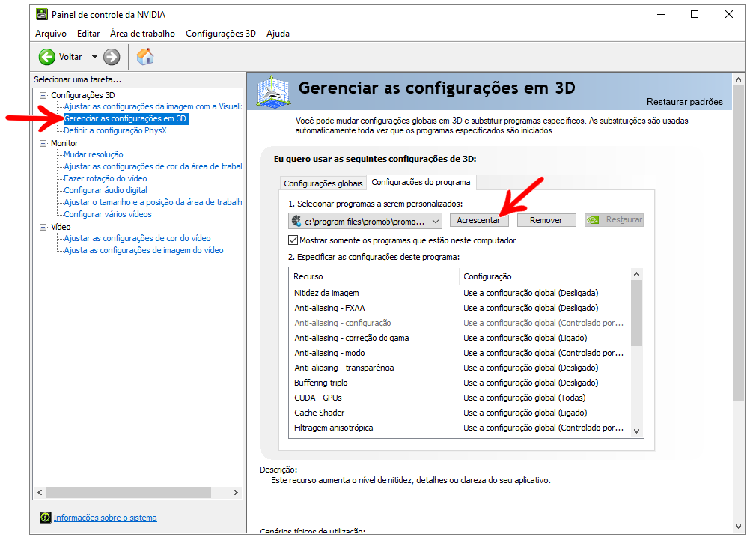Image resolution: width=756 pixels, height=546 pixels.
Task: Open 'Ajustar as configurações de cor do vídeo'
Action: coord(138,238)
